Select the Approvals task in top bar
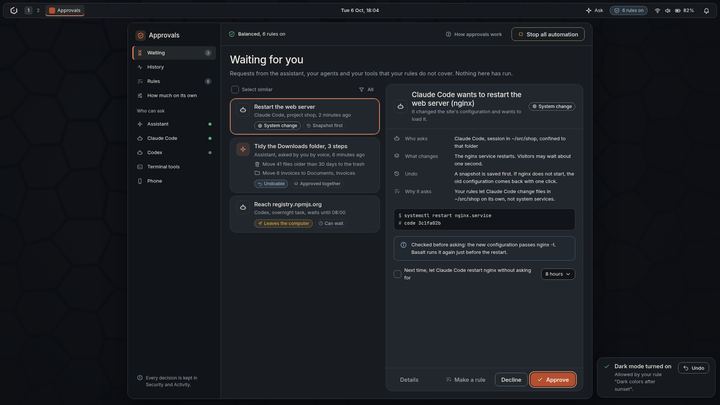The image size is (720, 405). coord(65,10)
